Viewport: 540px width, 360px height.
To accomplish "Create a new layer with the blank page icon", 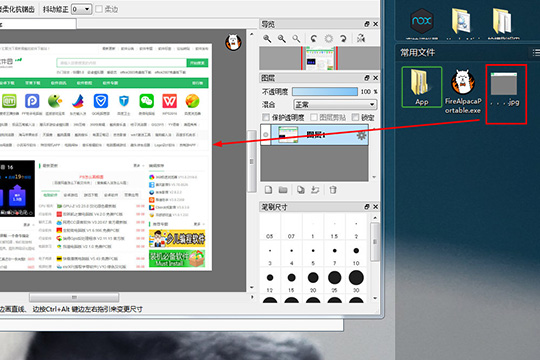I will 268,190.
